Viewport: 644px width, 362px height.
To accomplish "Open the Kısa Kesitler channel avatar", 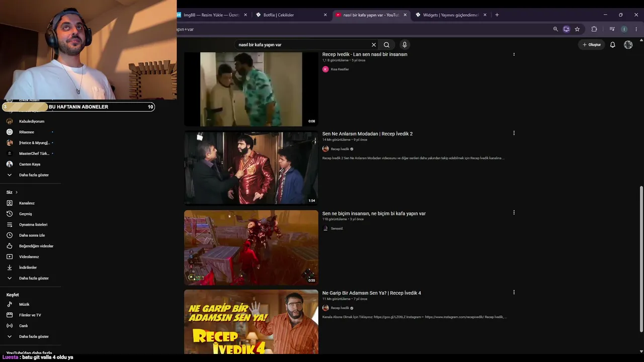I will (x=326, y=69).
